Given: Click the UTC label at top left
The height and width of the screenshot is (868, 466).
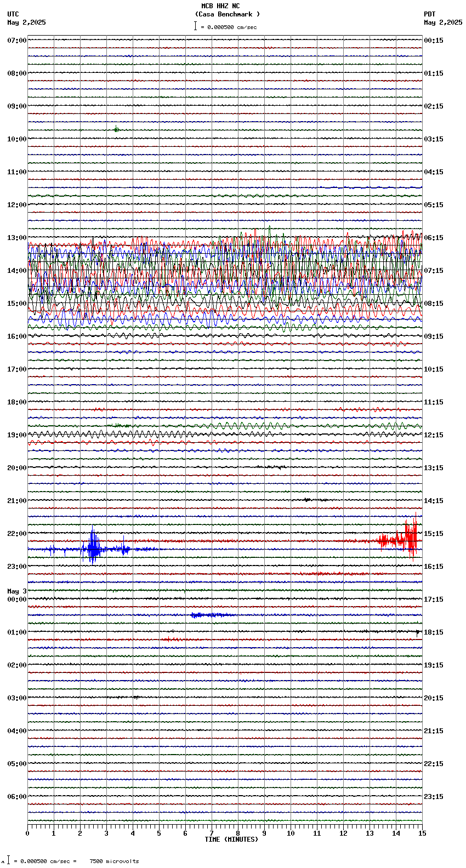Looking at the screenshot, I should tap(13, 14).
